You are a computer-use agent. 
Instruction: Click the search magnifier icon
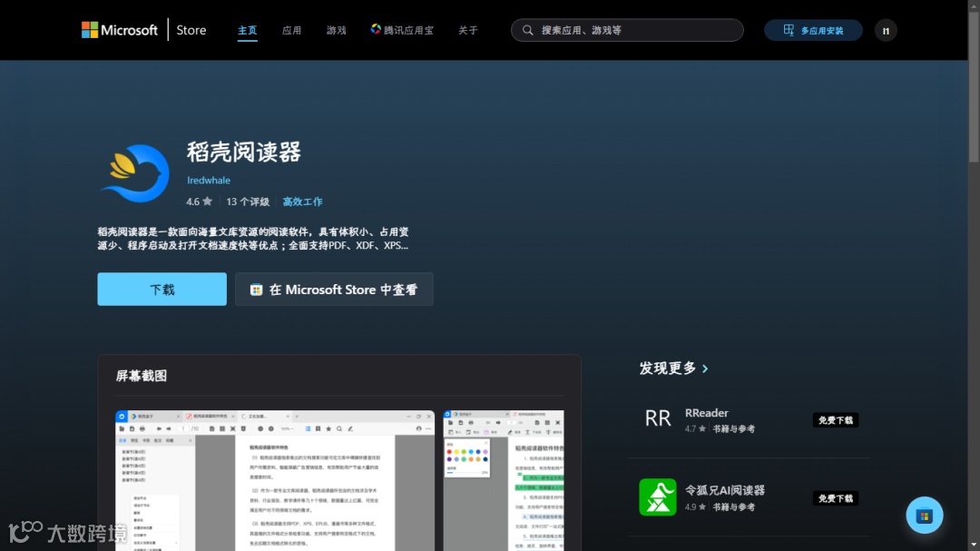527,30
